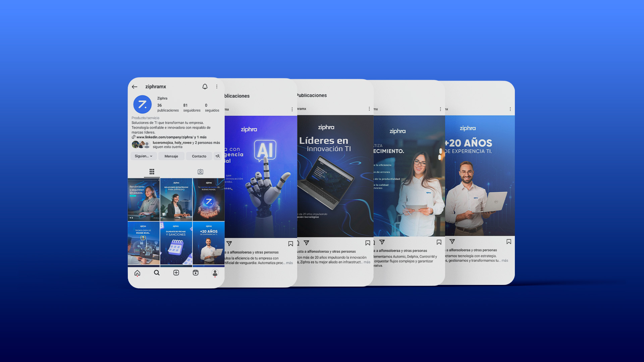The image size is (644, 362).
Task: Tap the Contacto button
Action: (199, 156)
